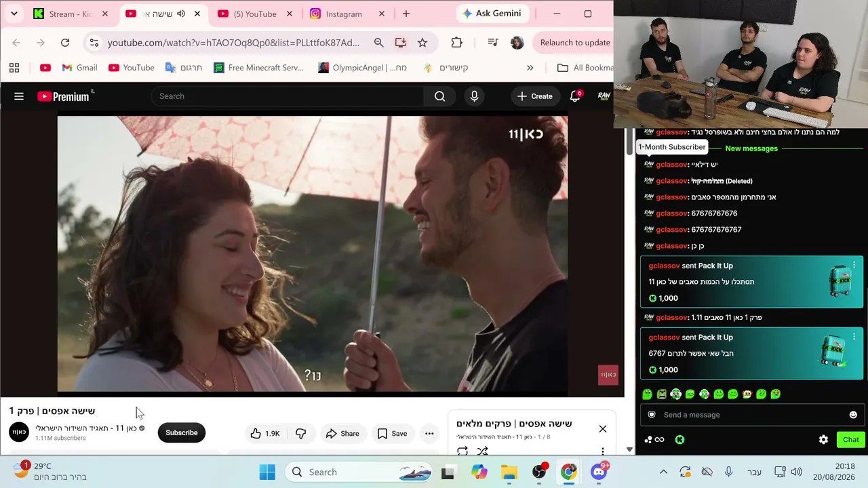Open the Windows Start menu

pos(267,472)
